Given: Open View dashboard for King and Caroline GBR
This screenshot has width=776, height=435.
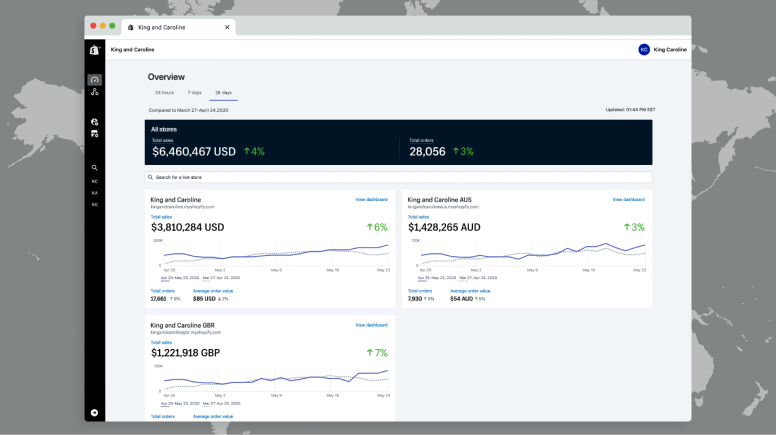Looking at the screenshot, I should 371,325.
